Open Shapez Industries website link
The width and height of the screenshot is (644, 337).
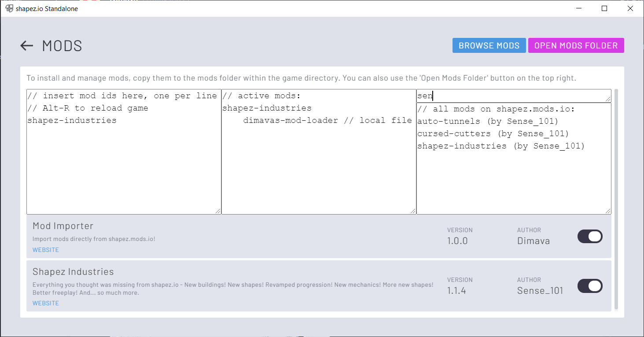[45, 303]
